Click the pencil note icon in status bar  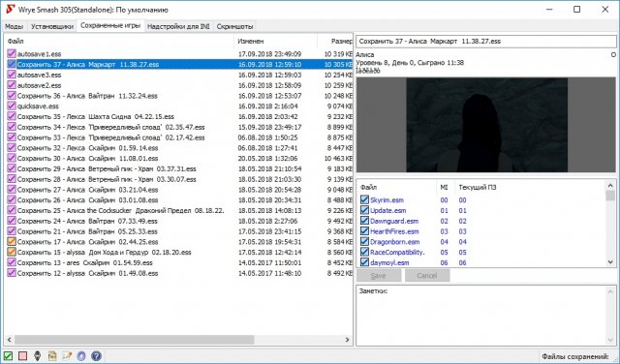point(67,355)
